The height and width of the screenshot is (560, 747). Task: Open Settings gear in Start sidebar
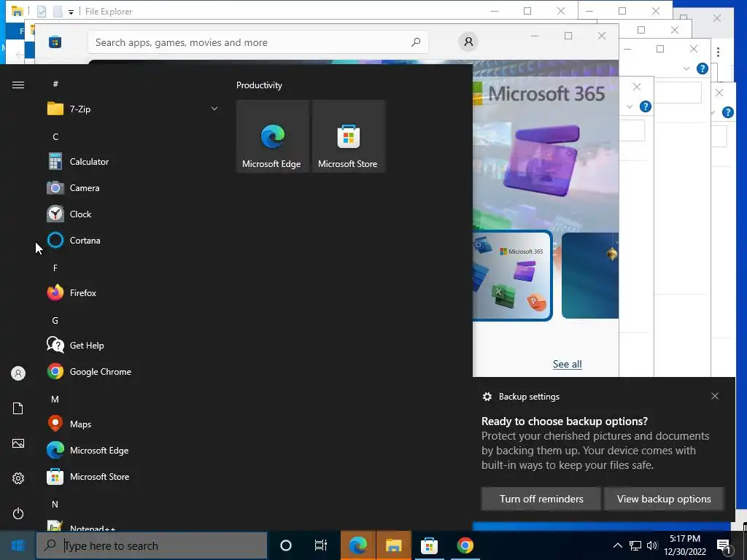click(x=18, y=478)
